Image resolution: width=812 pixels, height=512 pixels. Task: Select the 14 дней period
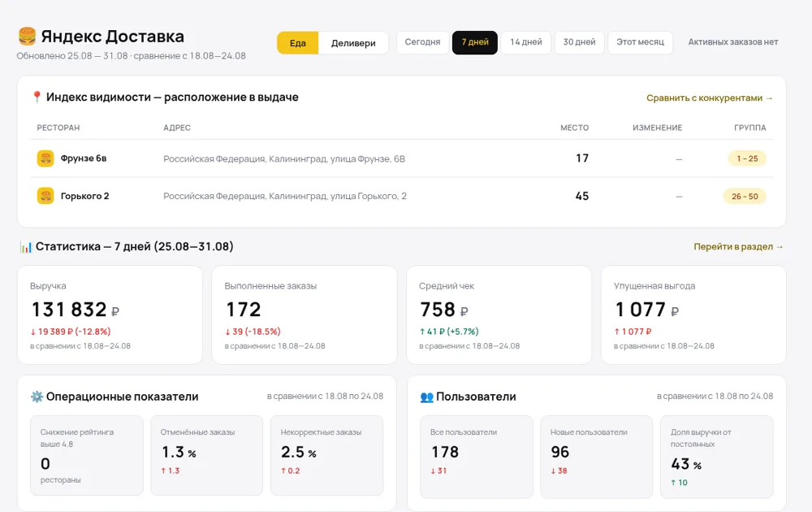click(526, 42)
